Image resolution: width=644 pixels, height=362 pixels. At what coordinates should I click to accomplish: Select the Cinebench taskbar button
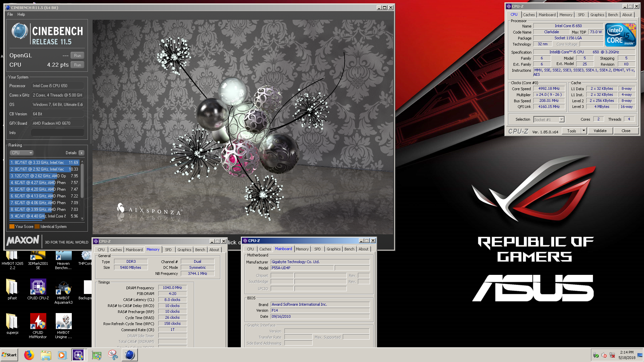tap(130, 355)
